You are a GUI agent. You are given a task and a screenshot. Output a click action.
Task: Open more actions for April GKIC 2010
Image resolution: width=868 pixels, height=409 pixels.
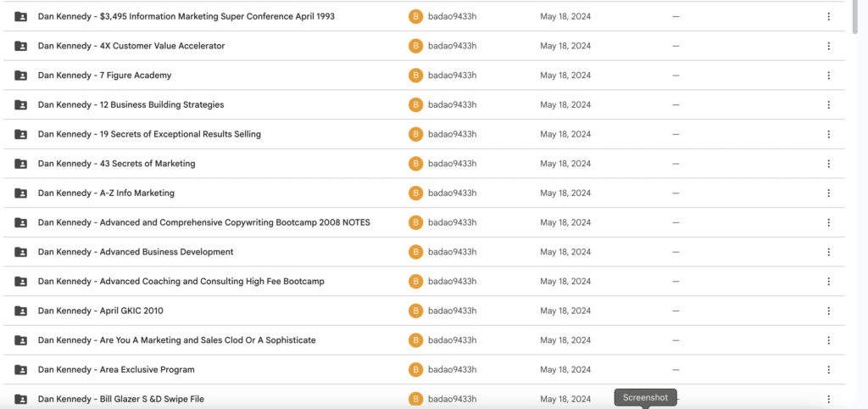click(x=828, y=311)
